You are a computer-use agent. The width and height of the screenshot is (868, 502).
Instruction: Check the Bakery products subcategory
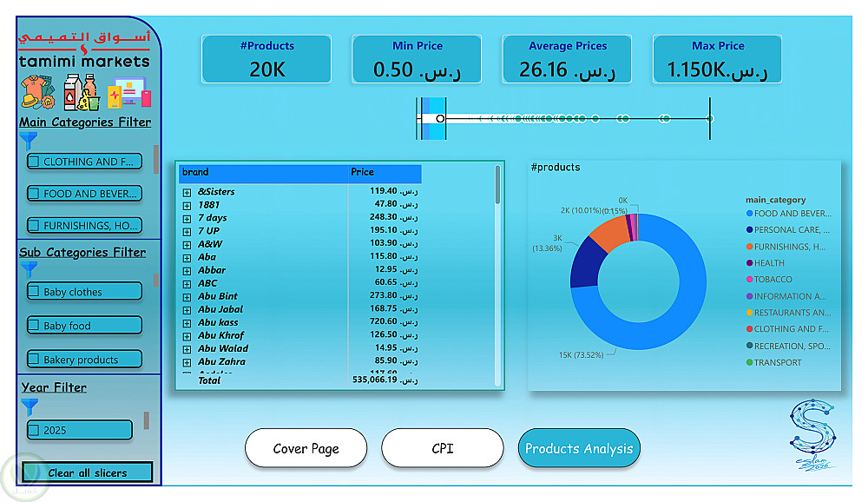tap(34, 359)
